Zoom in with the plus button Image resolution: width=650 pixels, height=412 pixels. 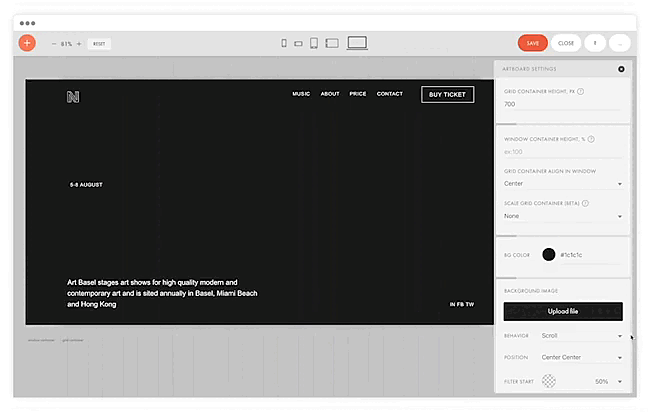click(x=79, y=44)
